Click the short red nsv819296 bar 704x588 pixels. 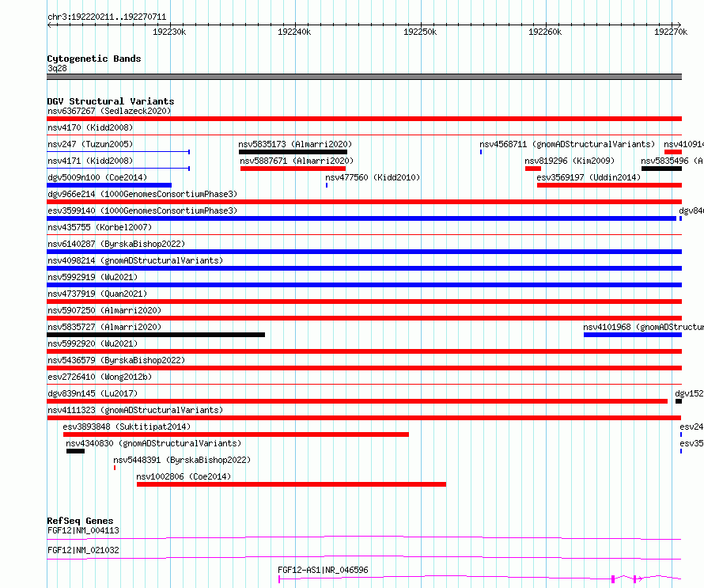click(x=533, y=169)
